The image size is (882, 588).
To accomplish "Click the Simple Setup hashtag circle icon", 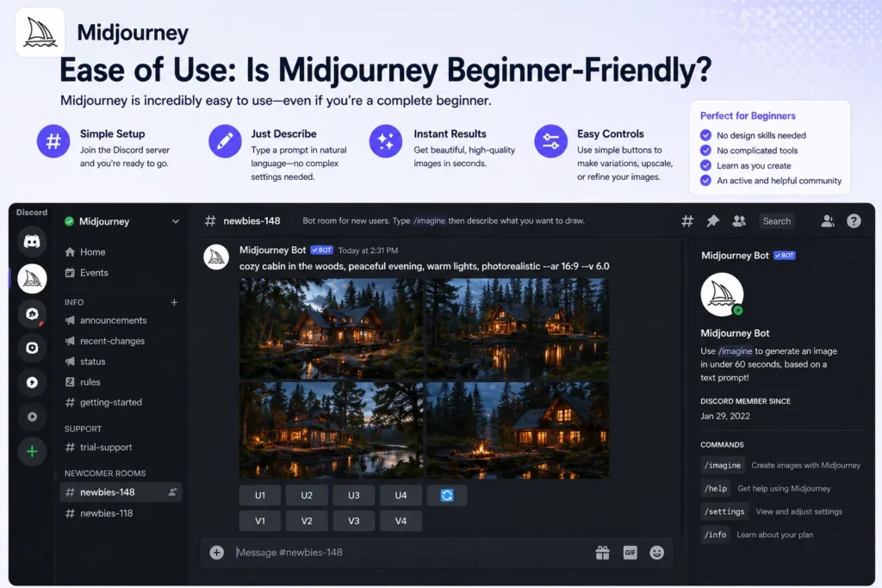I will tap(53, 141).
